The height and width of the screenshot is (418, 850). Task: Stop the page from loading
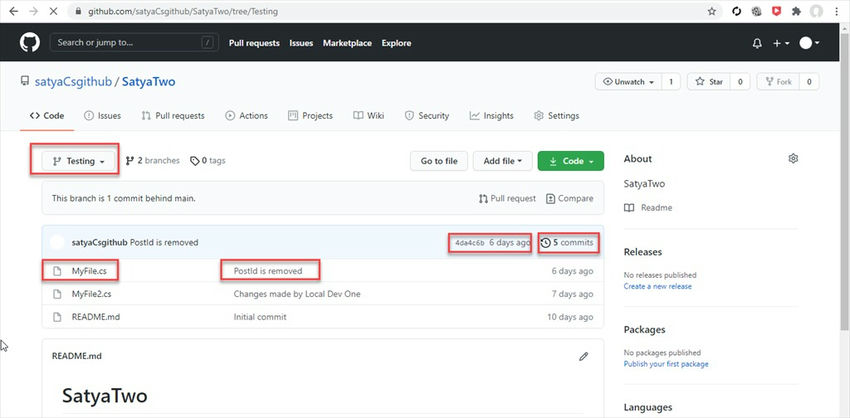(x=53, y=11)
